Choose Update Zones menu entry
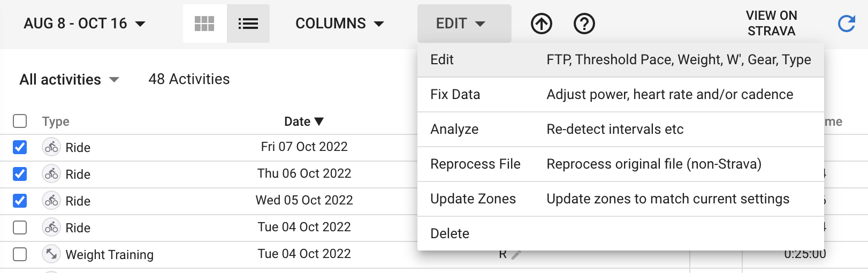 tap(621, 199)
